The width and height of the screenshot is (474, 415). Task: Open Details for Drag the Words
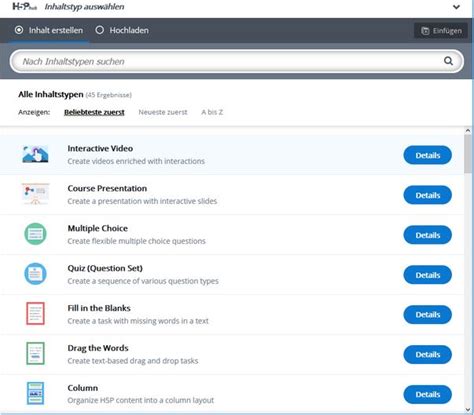(x=428, y=355)
